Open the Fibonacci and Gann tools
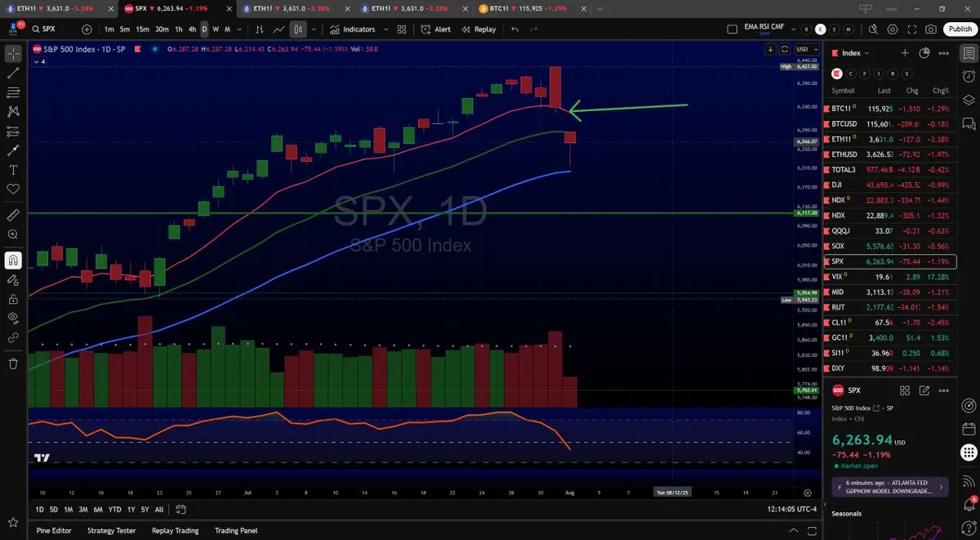Screen dimensions: 980x540 [13, 92]
